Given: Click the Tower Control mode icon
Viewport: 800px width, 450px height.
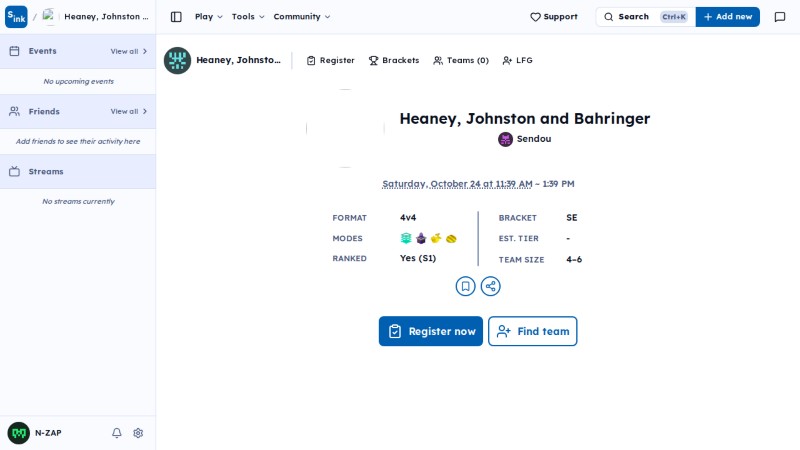Looking at the screenshot, I should click(x=421, y=238).
